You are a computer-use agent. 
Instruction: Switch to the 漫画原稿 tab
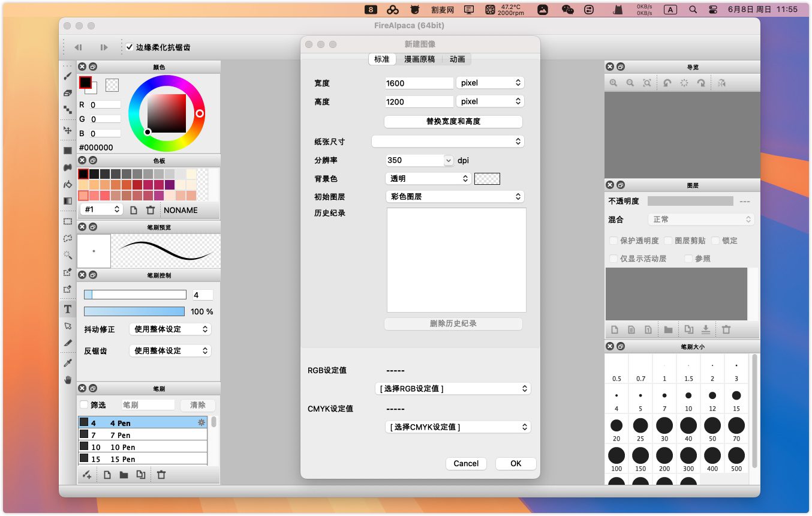(x=419, y=59)
